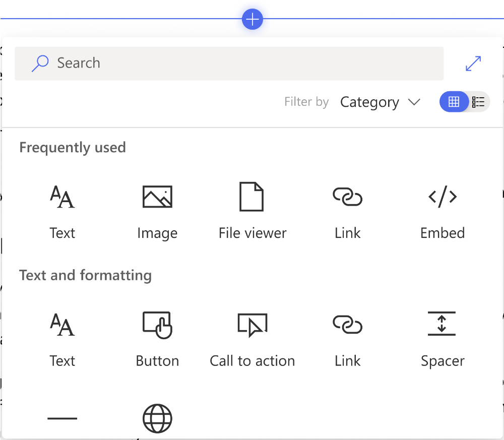This screenshot has height=440, width=504.
Task: Add Text web part from Frequently used
Action: [x=62, y=211]
